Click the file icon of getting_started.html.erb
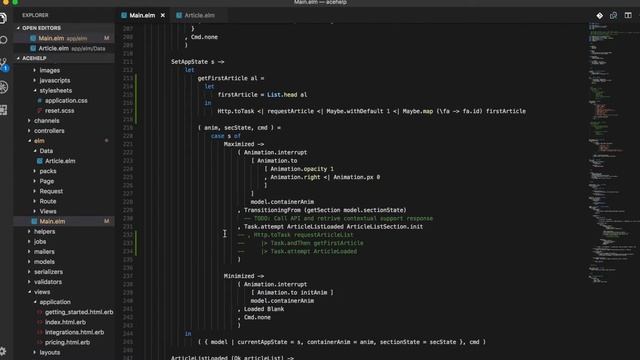 (40, 312)
